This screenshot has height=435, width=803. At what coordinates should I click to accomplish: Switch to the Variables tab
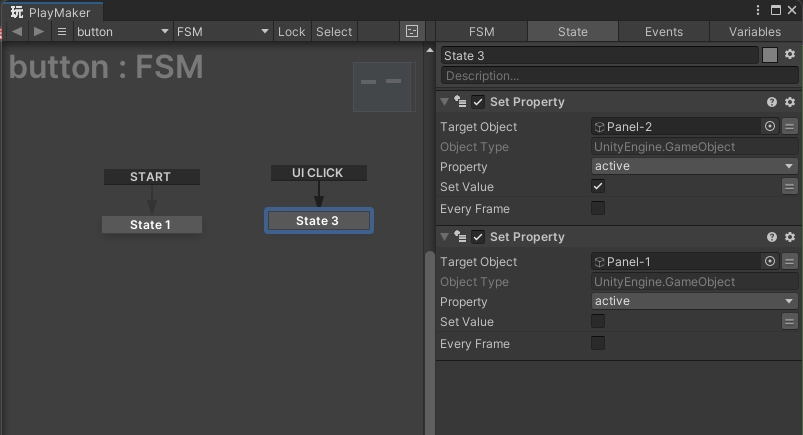[x=755, y=32]
